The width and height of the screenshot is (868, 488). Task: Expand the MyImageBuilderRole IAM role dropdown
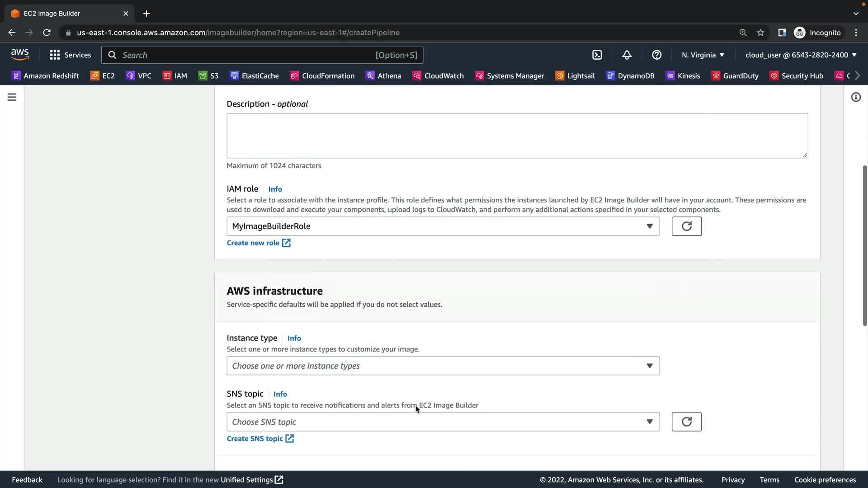click(443, 226)
